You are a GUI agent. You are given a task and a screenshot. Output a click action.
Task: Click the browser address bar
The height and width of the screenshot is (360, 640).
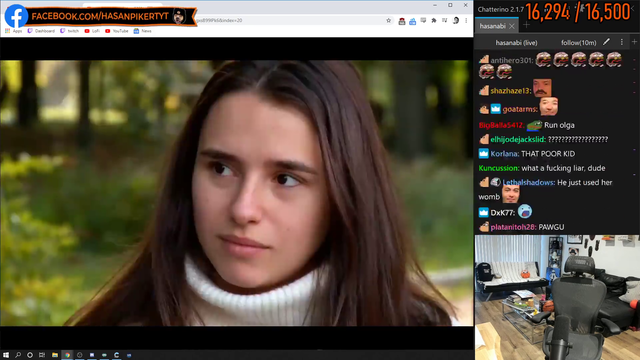(x=286, y=20)
